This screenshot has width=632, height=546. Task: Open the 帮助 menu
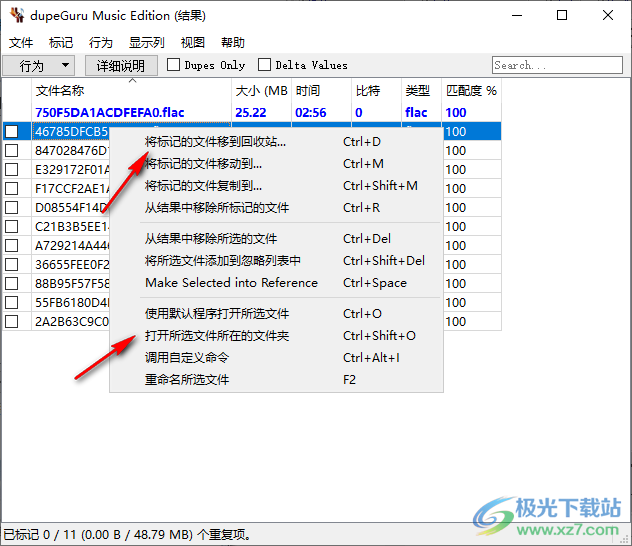tap(233, 42)
